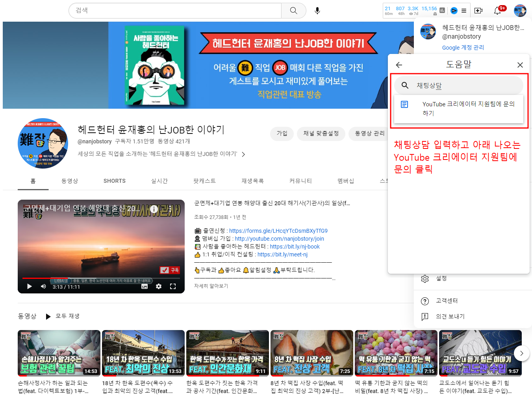This screenshot has height=397, width=532.
Task: Click the 모두 재생 play icon
Action: pos(48,316)
